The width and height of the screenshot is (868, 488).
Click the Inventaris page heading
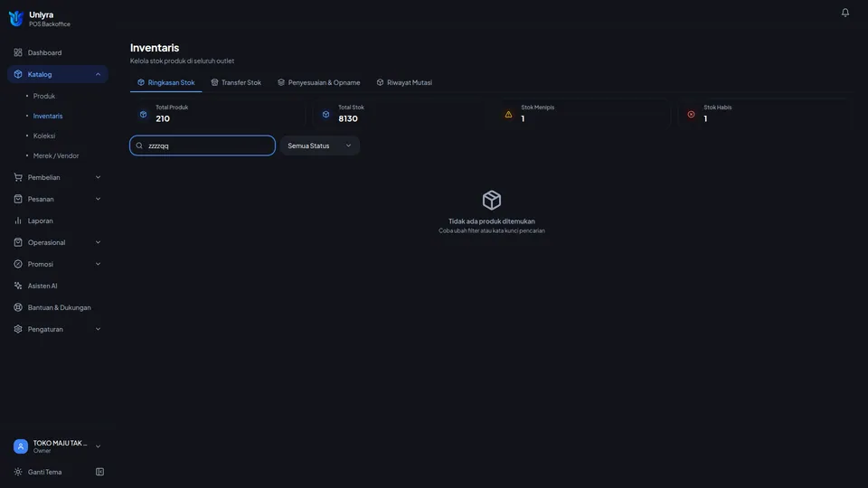155,48
